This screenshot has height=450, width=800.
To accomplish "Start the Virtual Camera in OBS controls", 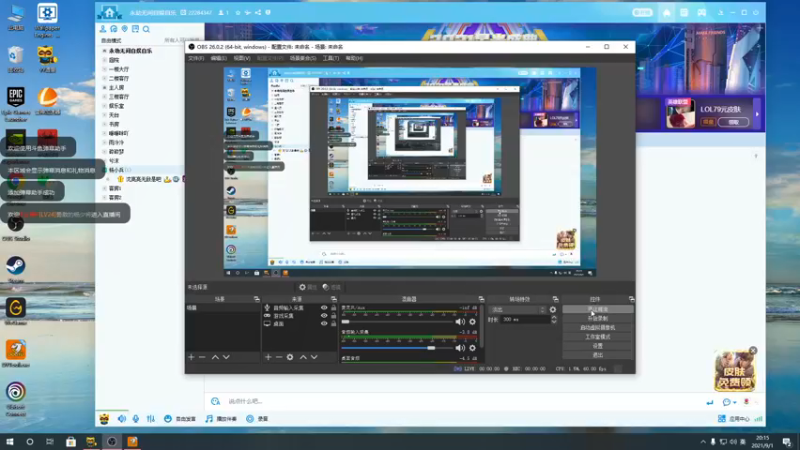I will coord(597,328).
